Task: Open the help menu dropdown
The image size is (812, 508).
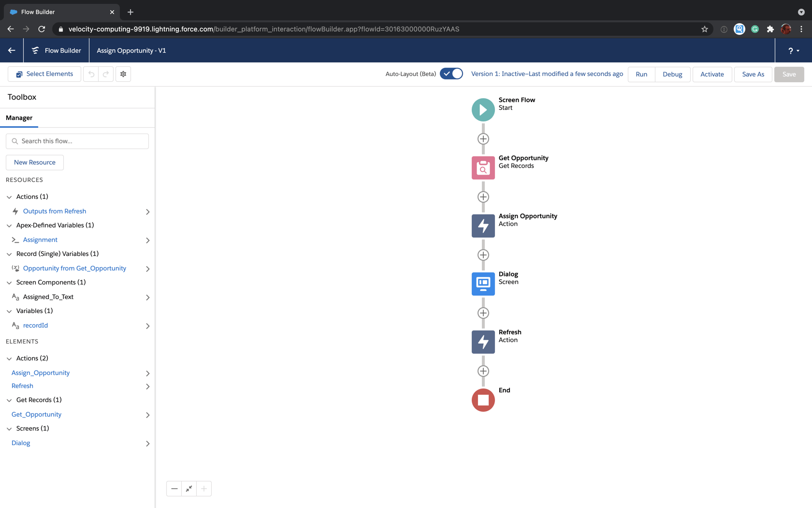Action: [x=794, y=51]
